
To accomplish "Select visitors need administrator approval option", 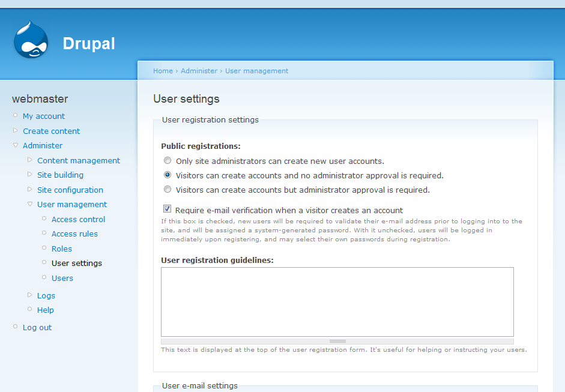I will tap(168, 189).
